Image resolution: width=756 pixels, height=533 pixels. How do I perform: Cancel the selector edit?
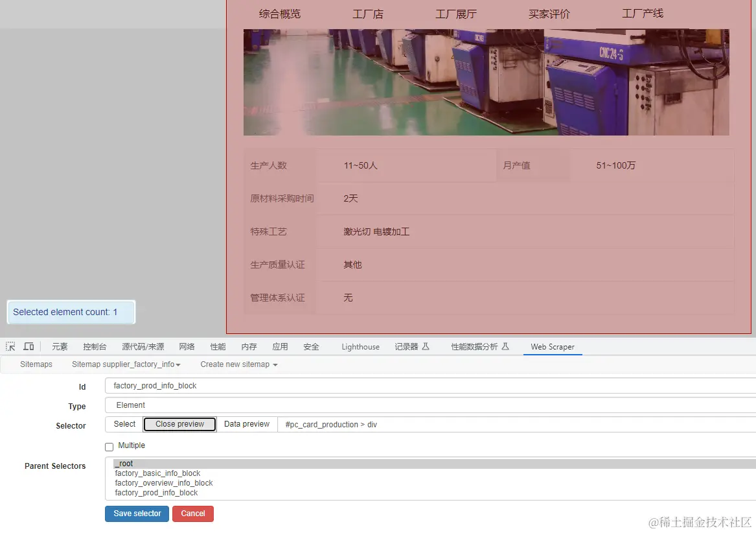point(193,514)
